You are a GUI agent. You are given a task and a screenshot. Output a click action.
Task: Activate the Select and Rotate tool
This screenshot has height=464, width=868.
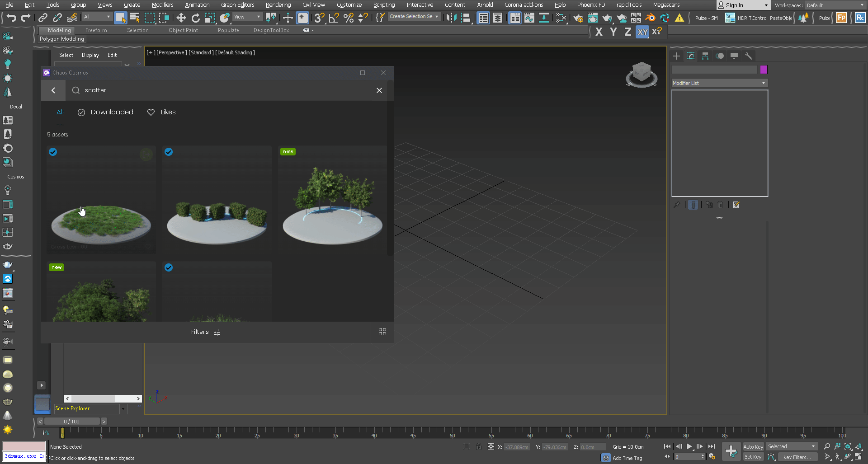tap(196, 18)
